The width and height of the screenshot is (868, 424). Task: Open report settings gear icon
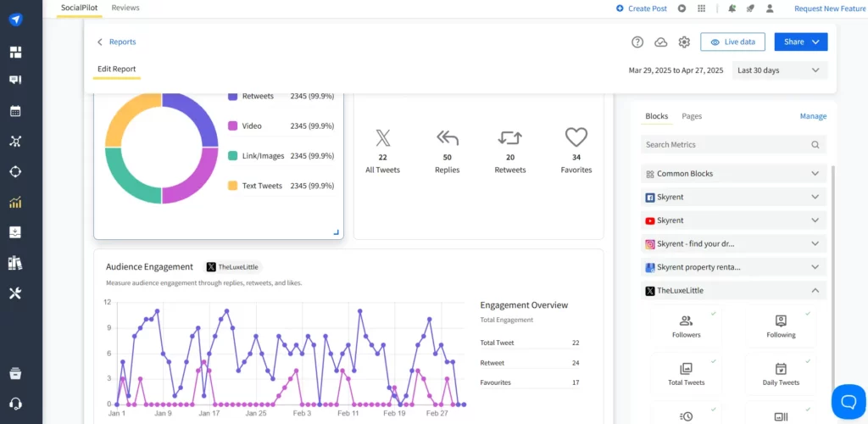(x=684, y=42)
